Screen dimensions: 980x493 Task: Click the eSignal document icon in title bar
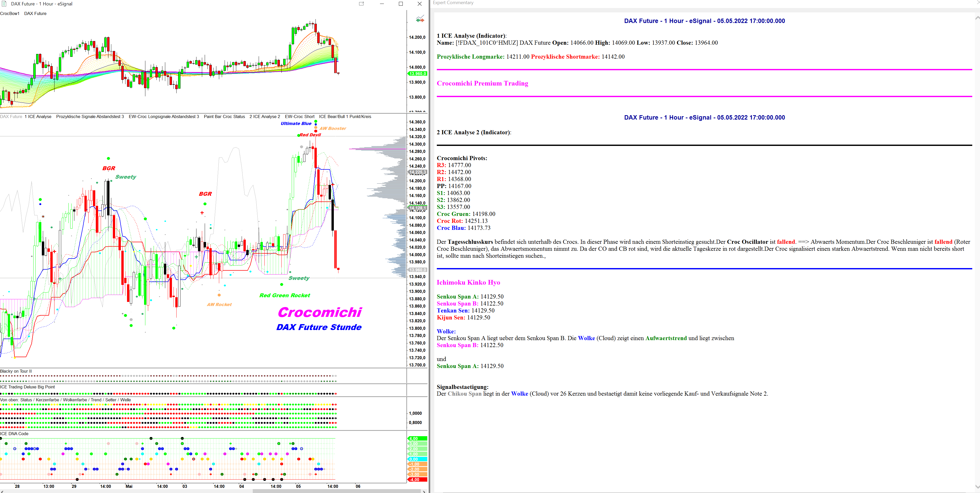4,4
